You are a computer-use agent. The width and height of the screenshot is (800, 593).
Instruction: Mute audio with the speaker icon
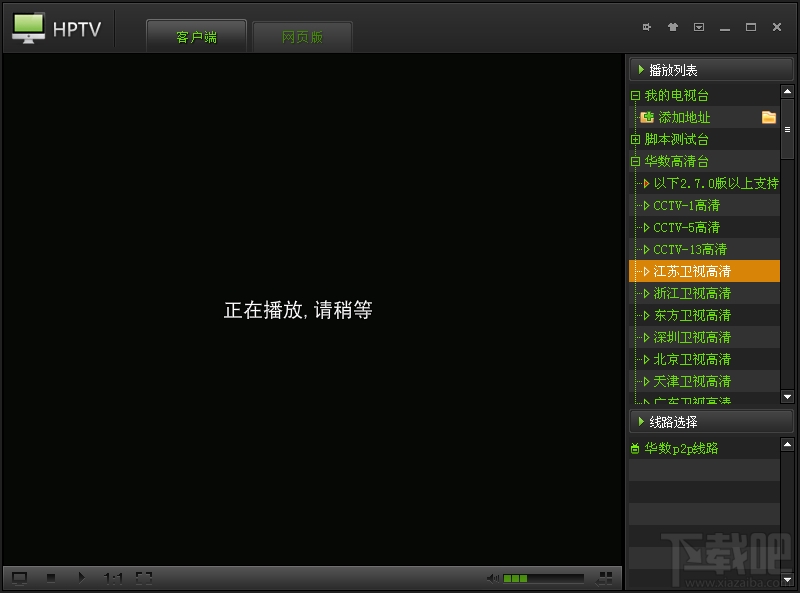pyautogui.click(x=493, y=578)
